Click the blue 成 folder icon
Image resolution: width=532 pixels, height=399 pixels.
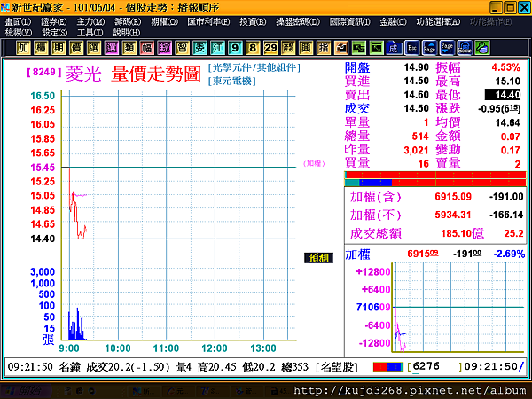pos(394,48)
